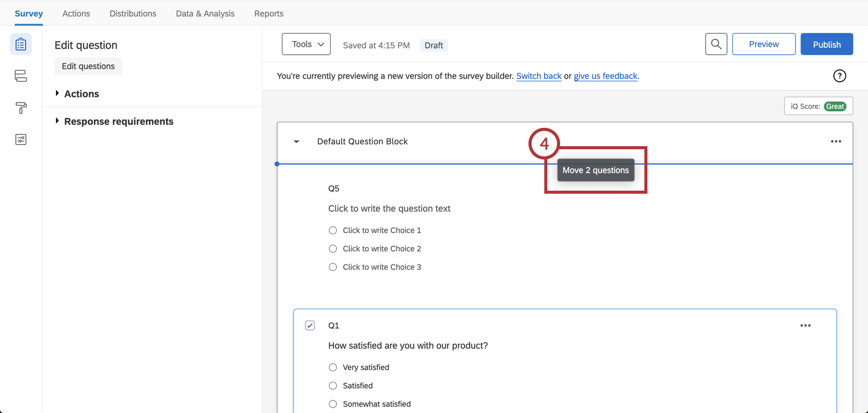Open the survey flow icon in sidebar
The height and width of the screenshot is (413, 868).
coord(21,76)
